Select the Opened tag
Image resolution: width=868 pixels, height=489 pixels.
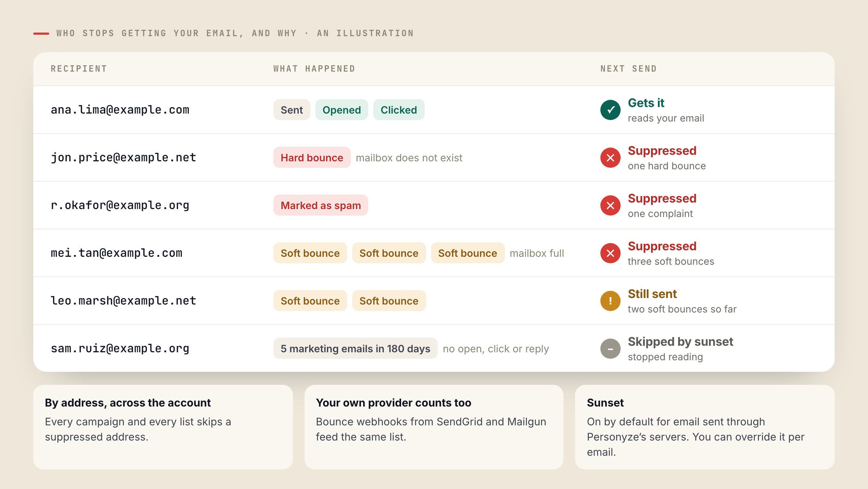click(342, 110)
